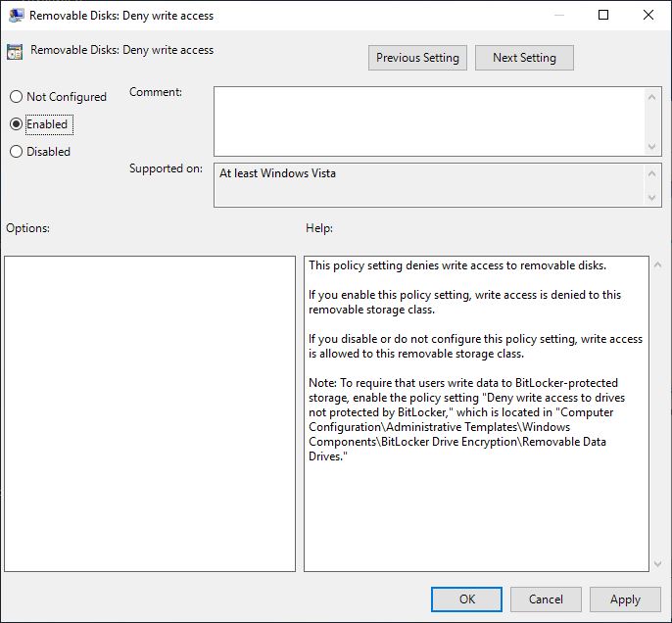Click the title bar window icon
Viewport: 672px width, 623px height.
pyautogui.click(x=17, y=16)
